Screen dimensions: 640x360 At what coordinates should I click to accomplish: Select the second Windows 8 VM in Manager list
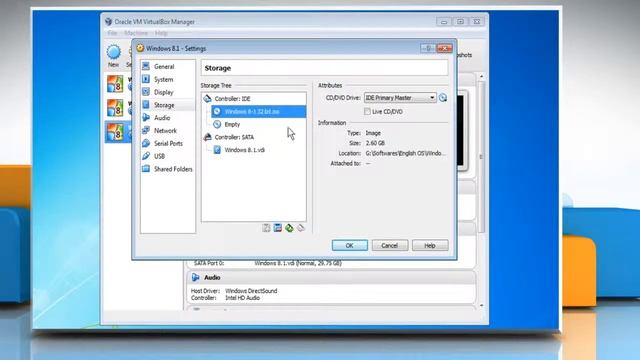click(118, 108)
